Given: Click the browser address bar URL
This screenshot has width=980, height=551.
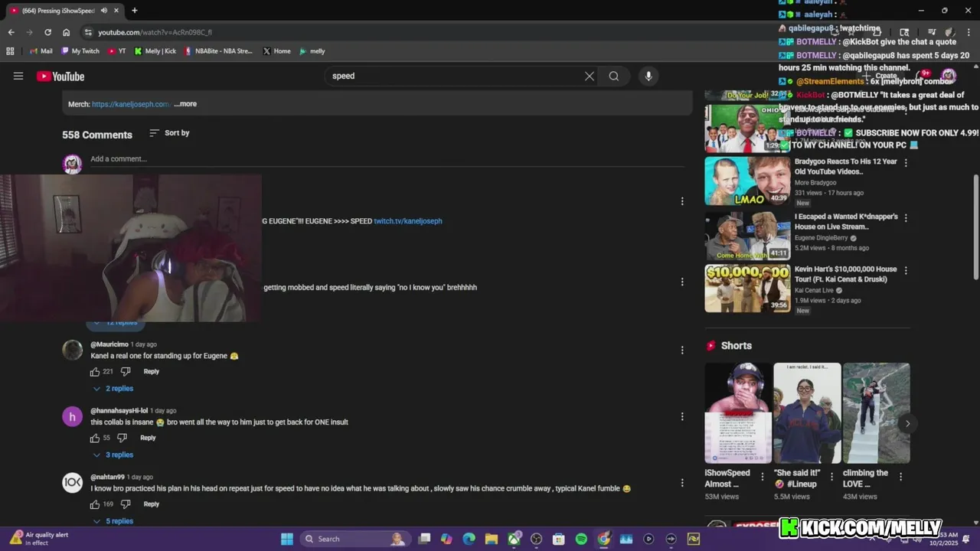Looking at the screenshot, I should click(155, 32).
